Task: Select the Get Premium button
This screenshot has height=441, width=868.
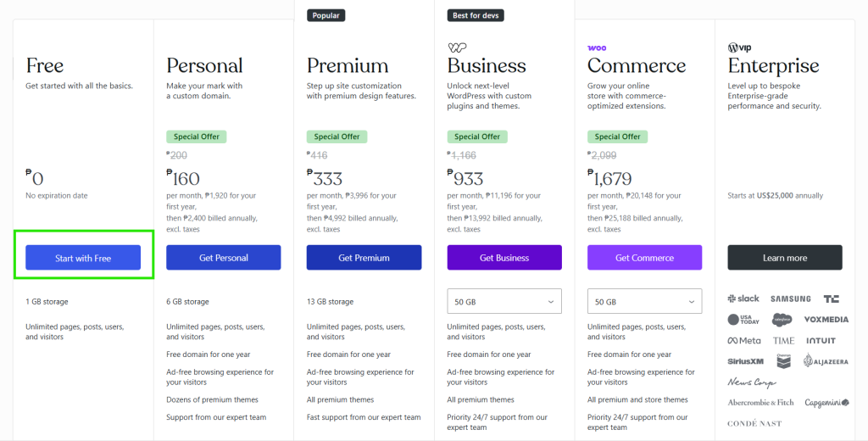Action: pyautogui.click(x=364, y=258)
